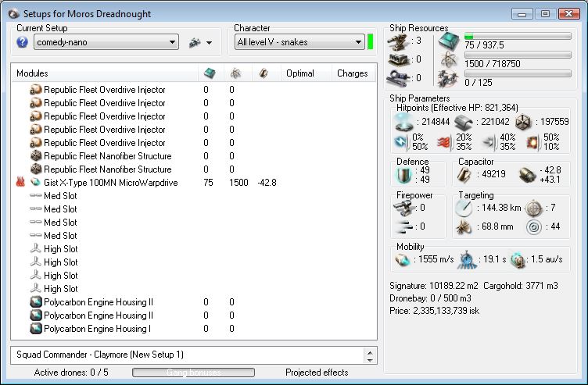This screenshot has height=385, width=588.
Task: Click the Signature: 10189.22 m2 text
Action: 434,286
